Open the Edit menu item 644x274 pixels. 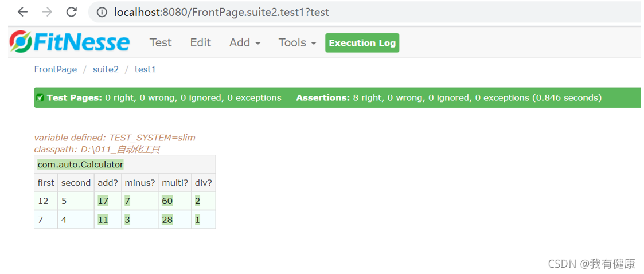200,42
